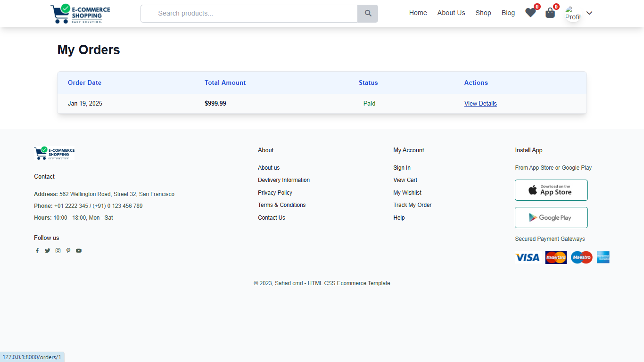Click the search magnifier button

click(368, 14)
